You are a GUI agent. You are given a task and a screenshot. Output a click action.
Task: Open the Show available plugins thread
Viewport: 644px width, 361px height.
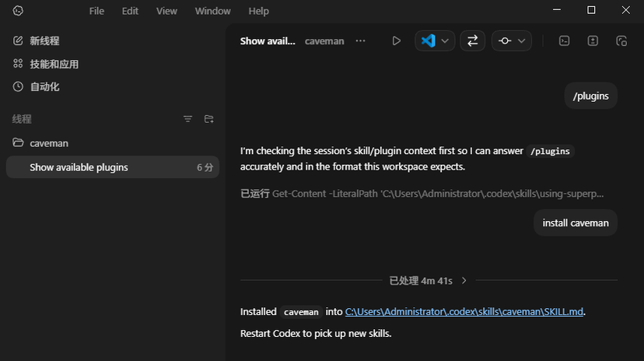click(113, 167)
